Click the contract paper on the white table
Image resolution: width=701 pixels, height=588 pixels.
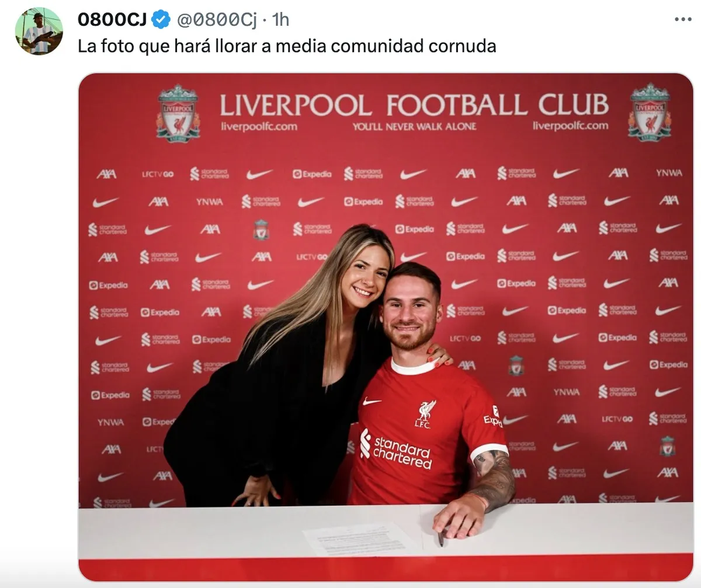coord(361,539)
